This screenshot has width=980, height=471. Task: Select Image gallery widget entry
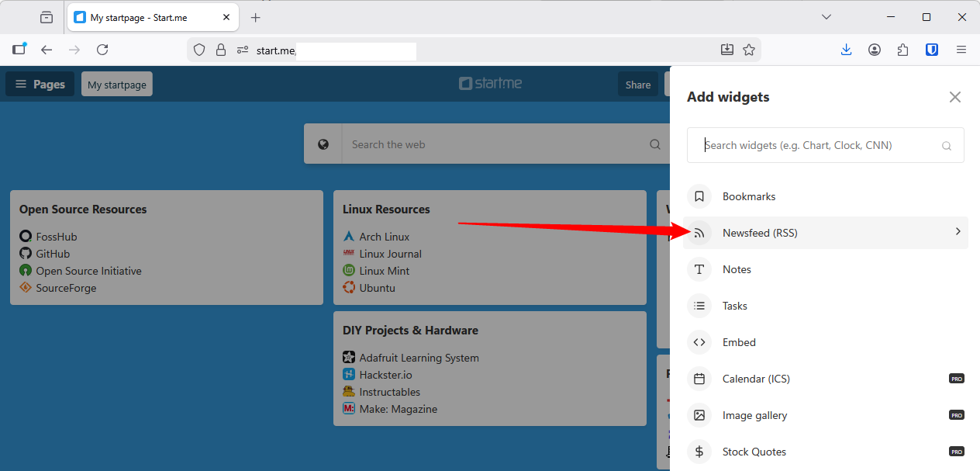pos(826,415)
